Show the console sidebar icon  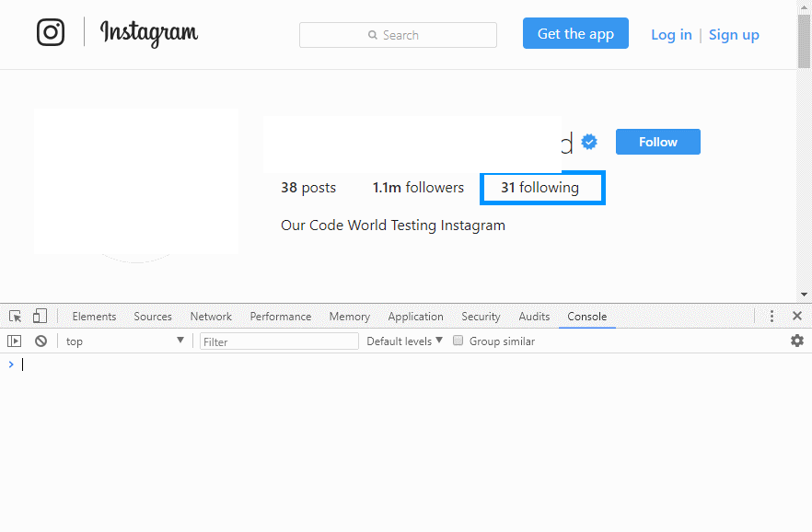(14, 341)
